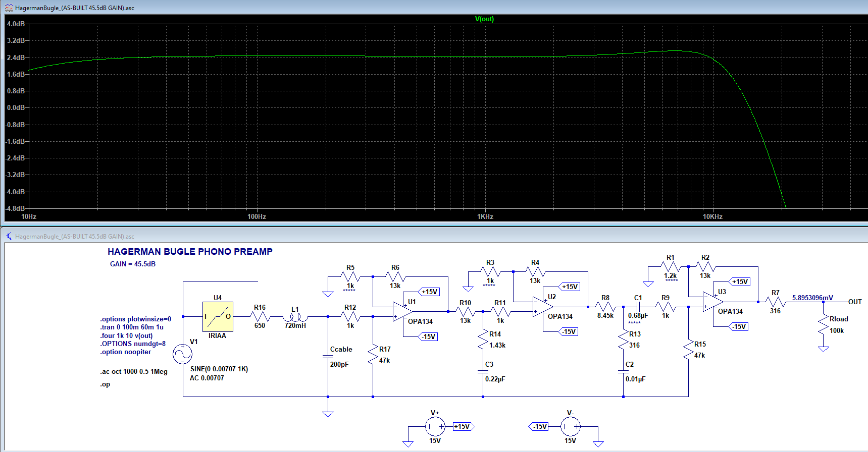
Task: Click the 200pF capacitor value text
Action: (x=339, y=364)
